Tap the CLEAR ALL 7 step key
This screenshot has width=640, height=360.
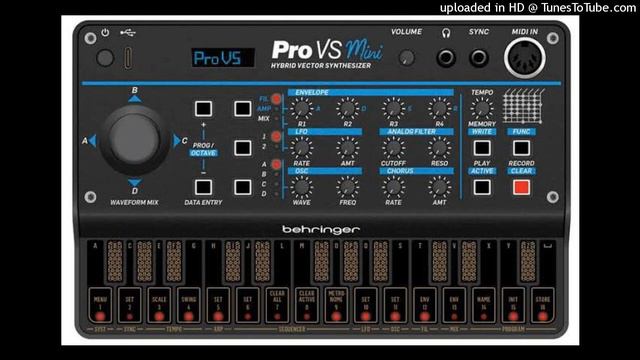pyautogui.click(x=277, y=305)
